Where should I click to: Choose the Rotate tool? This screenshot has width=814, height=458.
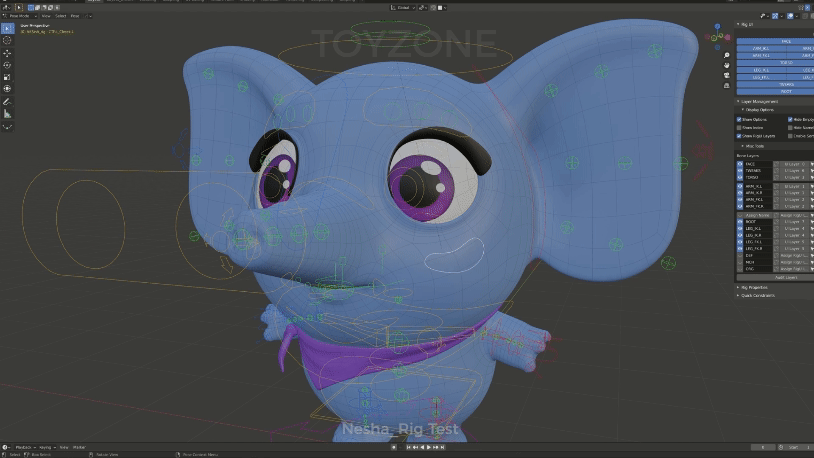point(7,65)
